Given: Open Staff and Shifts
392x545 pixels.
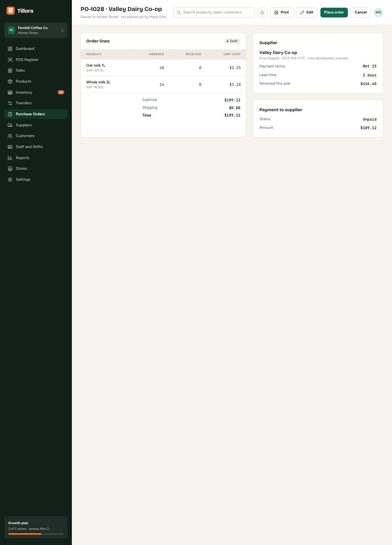Looking at the screenshot, I should pos(36,147).
